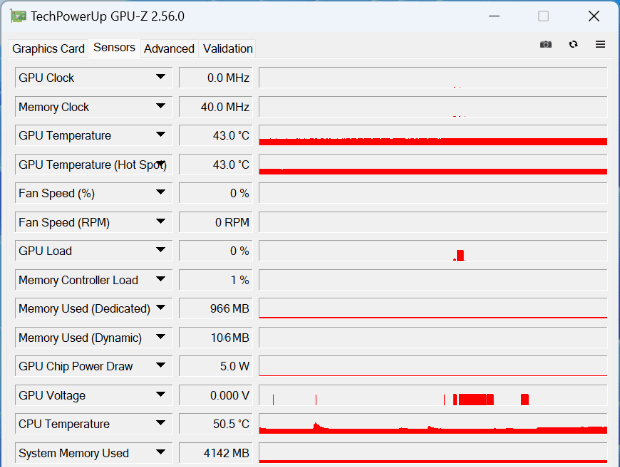Open the Fan Speed (RPM) dropdown
The height and width of the screenshot is (467, 620).
click(x=161, y=221)
